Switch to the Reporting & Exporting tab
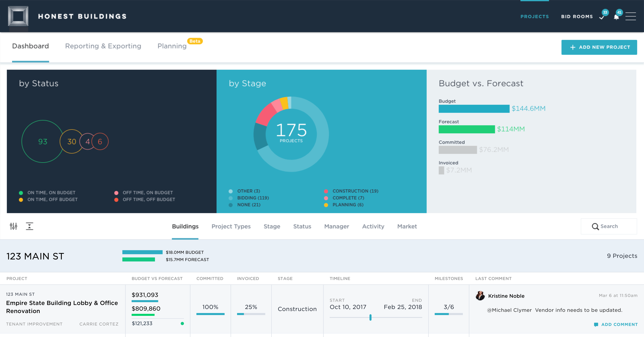This screenshot has width=644, height=337. pyautogui.click(x=103, y=46)
